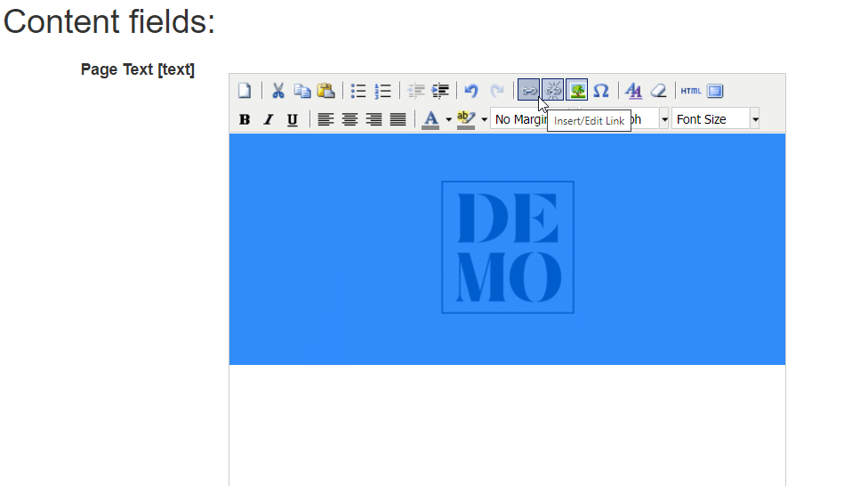Insert a special character with the Omega icon
This screenshot has width=868, height=486.
click(x=601, y=90)
